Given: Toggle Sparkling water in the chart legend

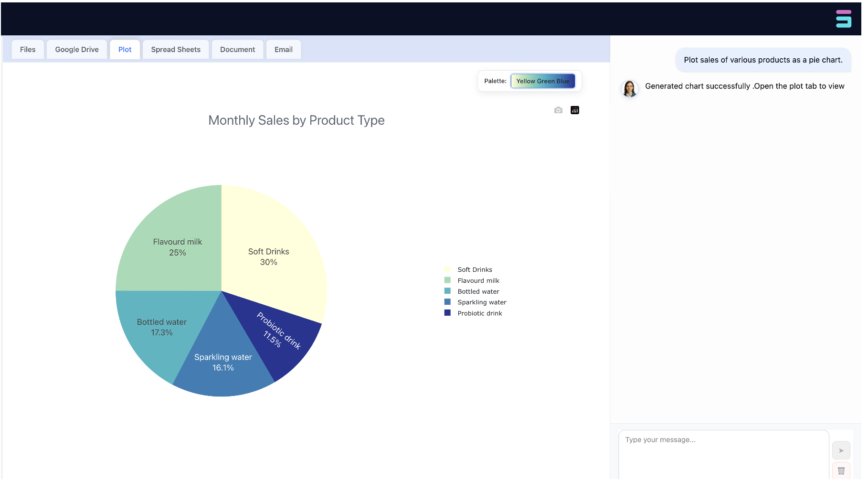Looking at the screenshot, I should (x=481, y=302).
